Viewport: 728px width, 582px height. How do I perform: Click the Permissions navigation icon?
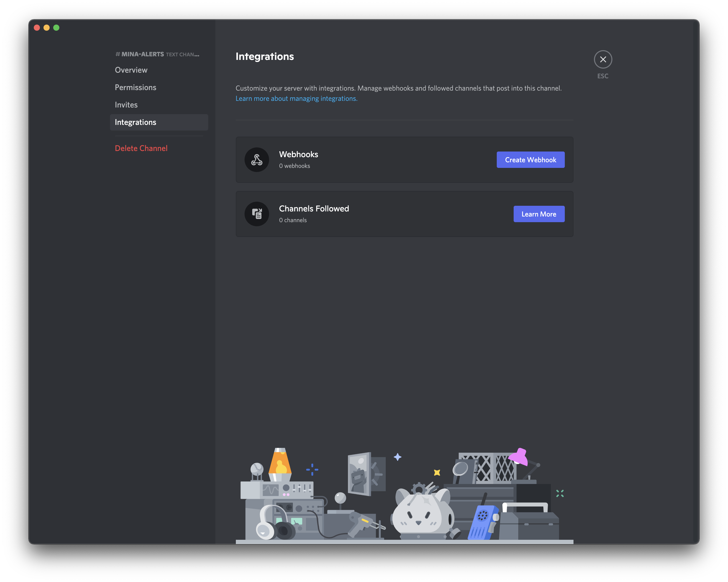pos(135,87)
